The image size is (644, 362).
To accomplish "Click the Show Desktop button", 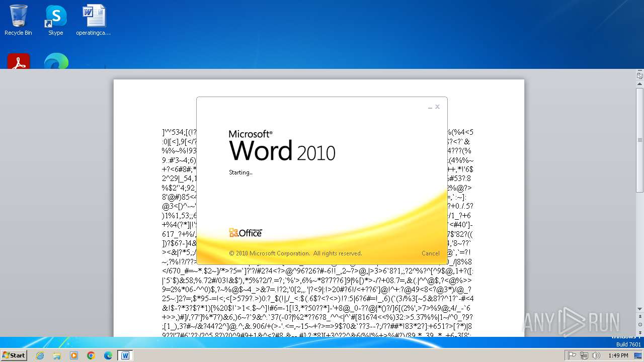I will (638, 355).
